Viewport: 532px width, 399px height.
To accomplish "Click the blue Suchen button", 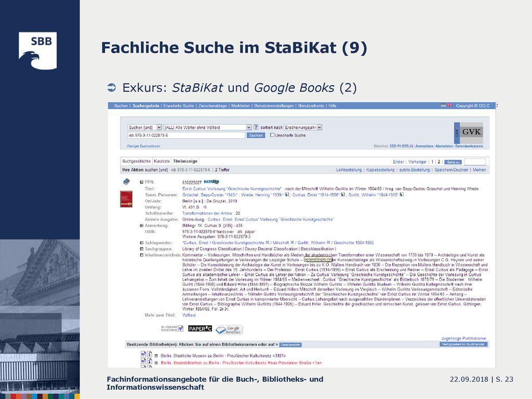I will pos(256,136).
